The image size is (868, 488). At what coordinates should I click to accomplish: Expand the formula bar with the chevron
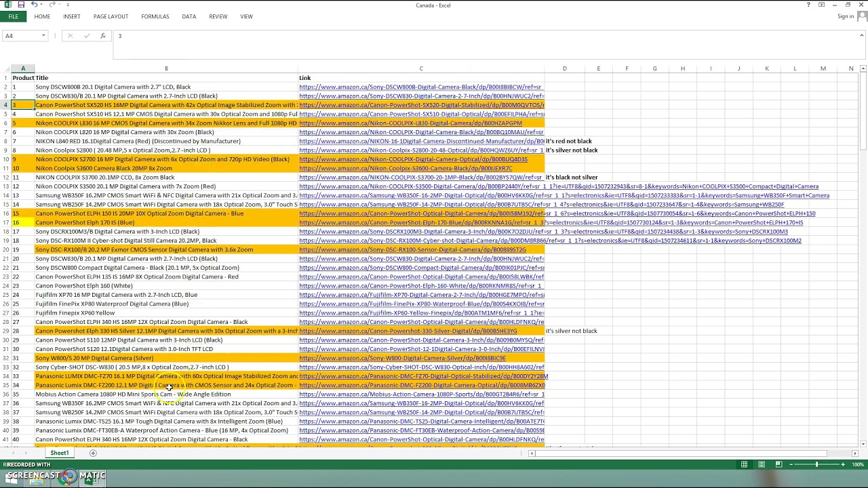[x=863, y=36]
